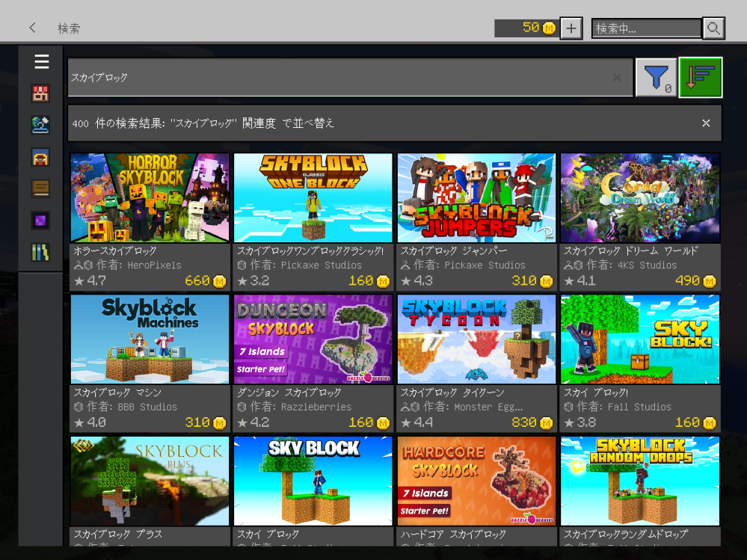
Task: Open the Skyblock Jumpers thumbnail
Action: click(476, 197)
